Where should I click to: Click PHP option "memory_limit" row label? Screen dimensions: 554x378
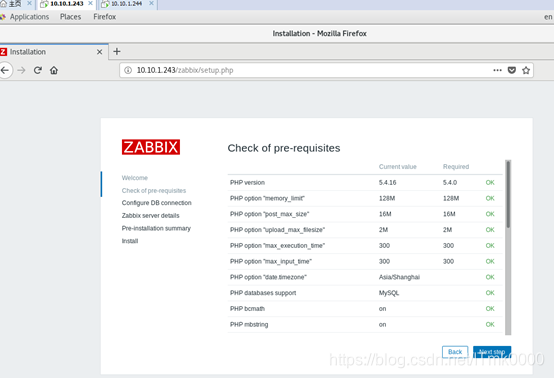pyautogui.click(x=267, y=198)
